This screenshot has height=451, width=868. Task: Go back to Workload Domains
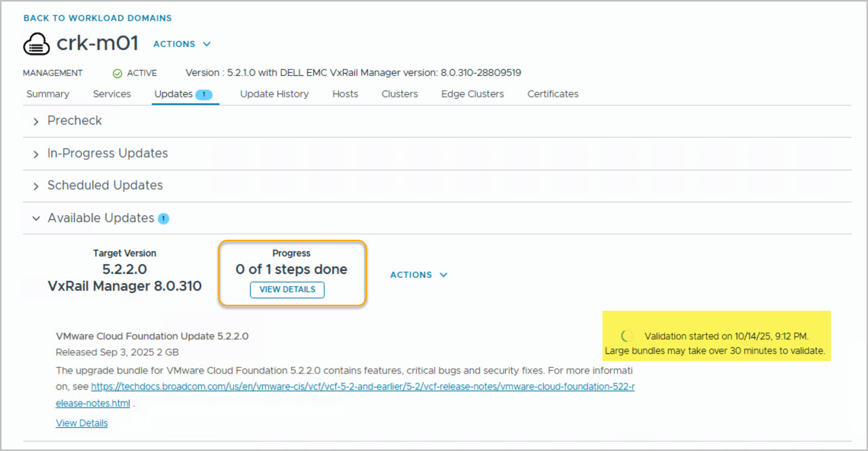pos(97,18)
